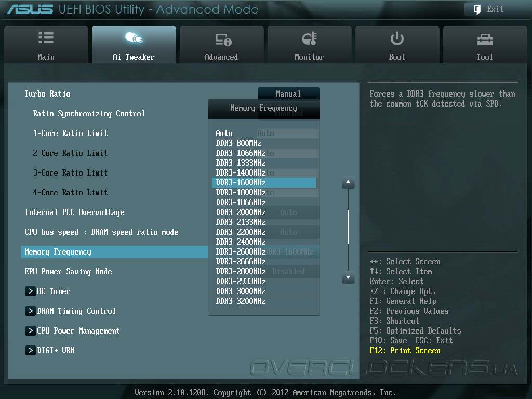Open the Main tab
This screenshot has width=532, height=399.
[x=46, y=45]
